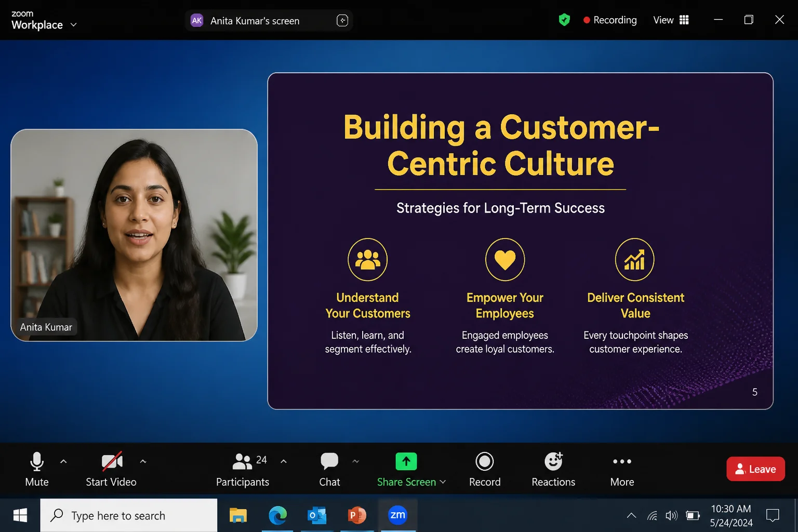Click Every touchpoint shapes customer experience text

[x=635, y=342]
